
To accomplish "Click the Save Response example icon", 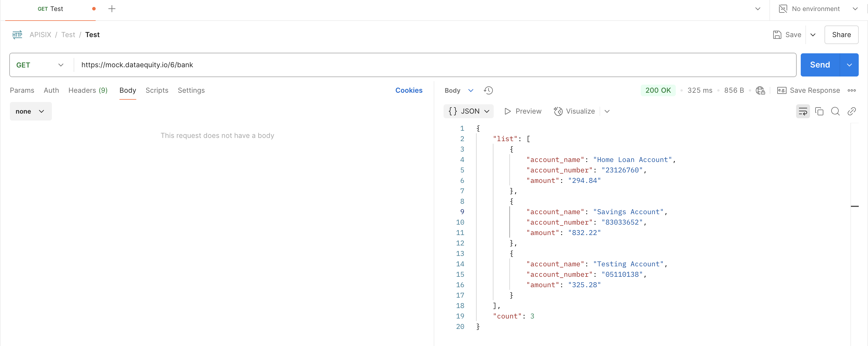I will pos(781,90).
